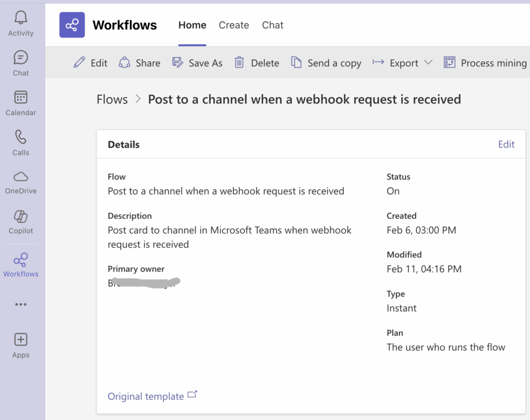Open Chat in the left sidebar
Viewport: 530px width, 420px height.
click(21, 58)
